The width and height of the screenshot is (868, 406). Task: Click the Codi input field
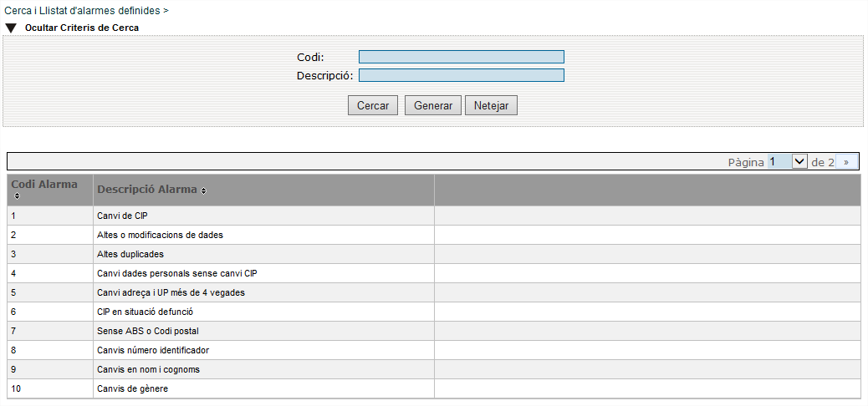tap(461, 57)
